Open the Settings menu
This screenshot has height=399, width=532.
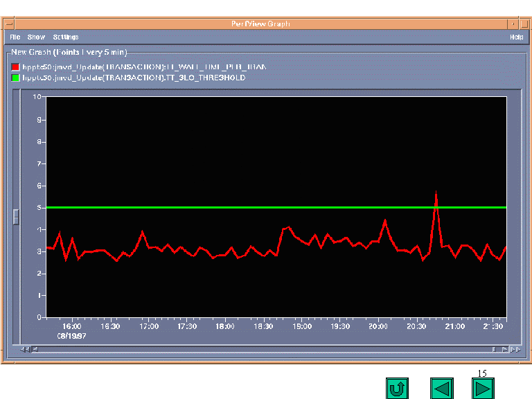click(66, 37)
